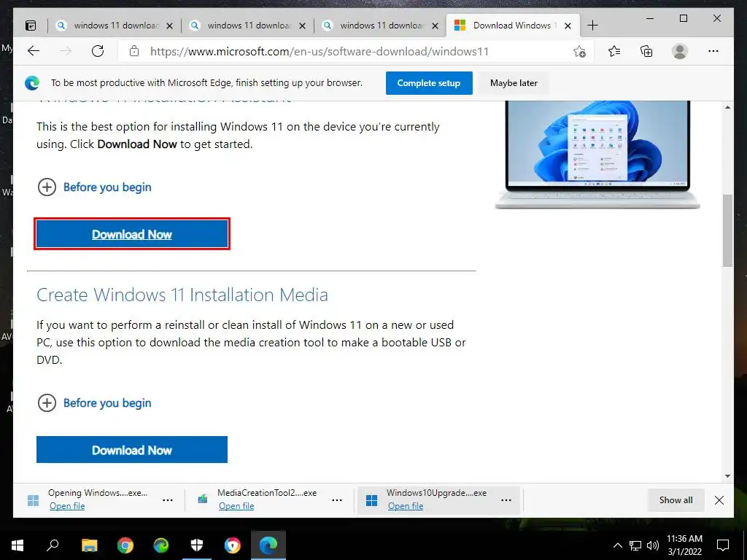The image size is (747, 560).
Task: Open the Favorites list icon
Action: coord(614,51)
